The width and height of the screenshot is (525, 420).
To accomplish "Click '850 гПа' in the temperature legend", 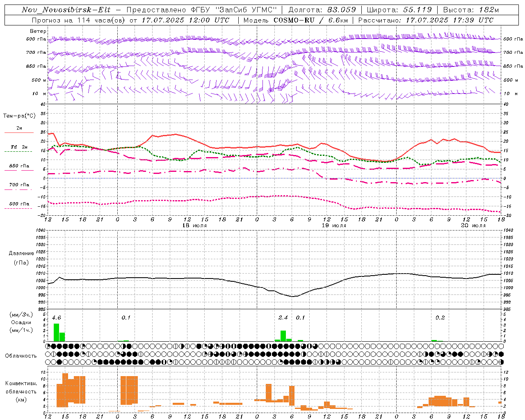I will [19, 166].
